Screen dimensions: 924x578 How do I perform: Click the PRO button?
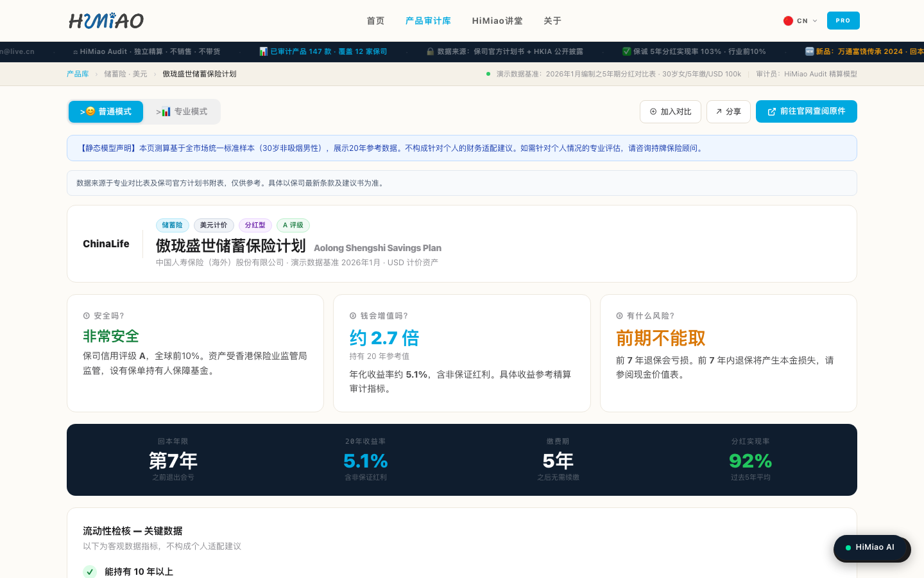coord(843,21)
